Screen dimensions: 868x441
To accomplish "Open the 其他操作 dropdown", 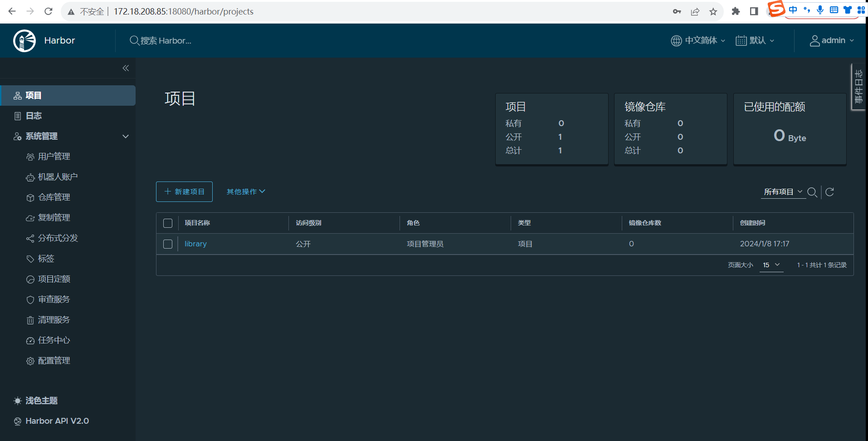I will (x=246, y=191).
